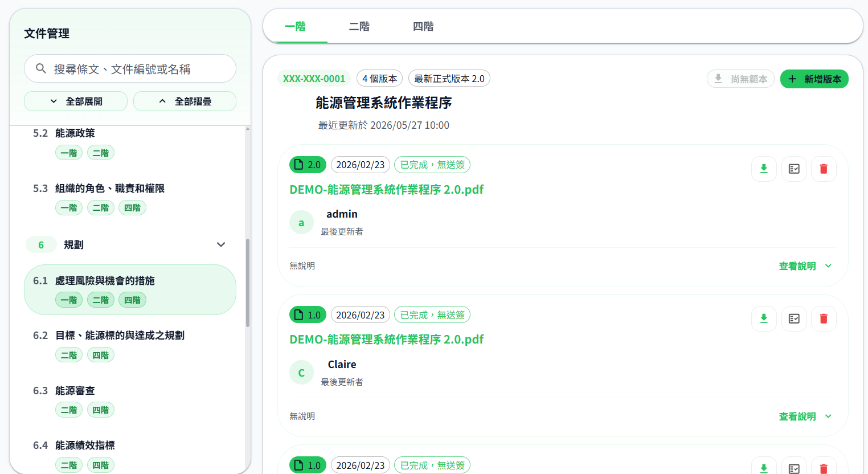
Task: Click 一階 tag under 6.1
Action: pos(69,300)
